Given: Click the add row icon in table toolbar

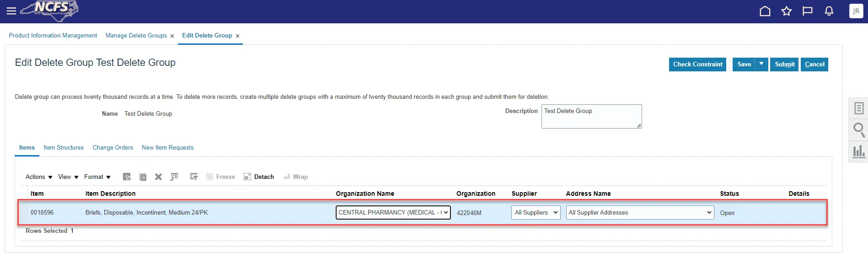Looking at the screenshot, I should coord(127,177).
